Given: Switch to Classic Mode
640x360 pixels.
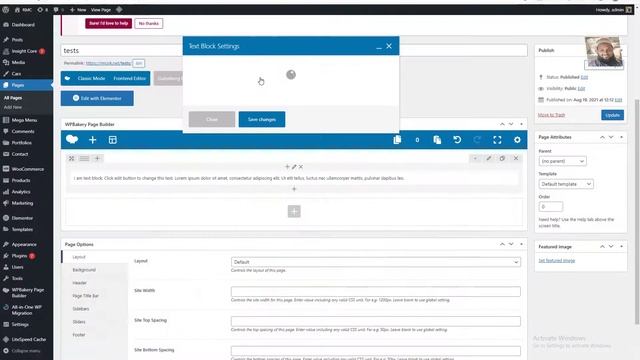Looking at the screenshot, I should [91, 78].
